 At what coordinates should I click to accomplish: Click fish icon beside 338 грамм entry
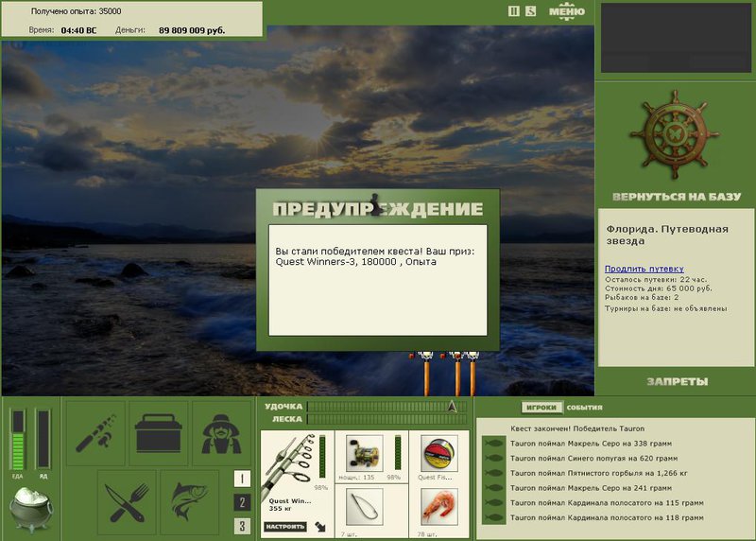point(493,443)
